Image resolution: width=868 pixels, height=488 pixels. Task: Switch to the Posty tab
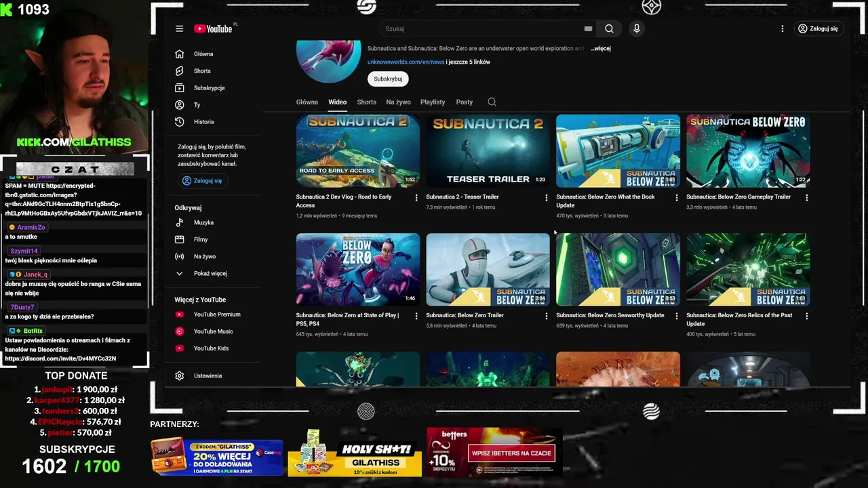pyautogui.click(x=464, y=102)
